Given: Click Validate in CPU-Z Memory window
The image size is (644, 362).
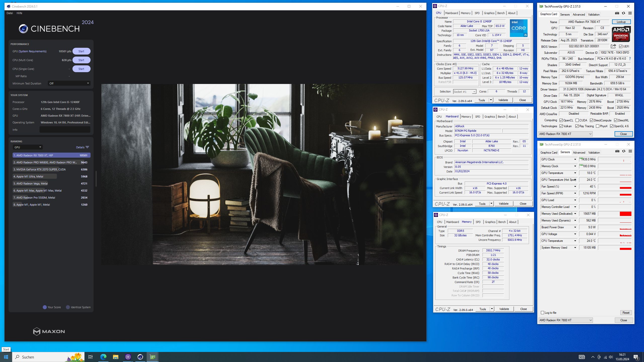Looking at the screenshot, I should pyautogui.click(x=504, y=309).
